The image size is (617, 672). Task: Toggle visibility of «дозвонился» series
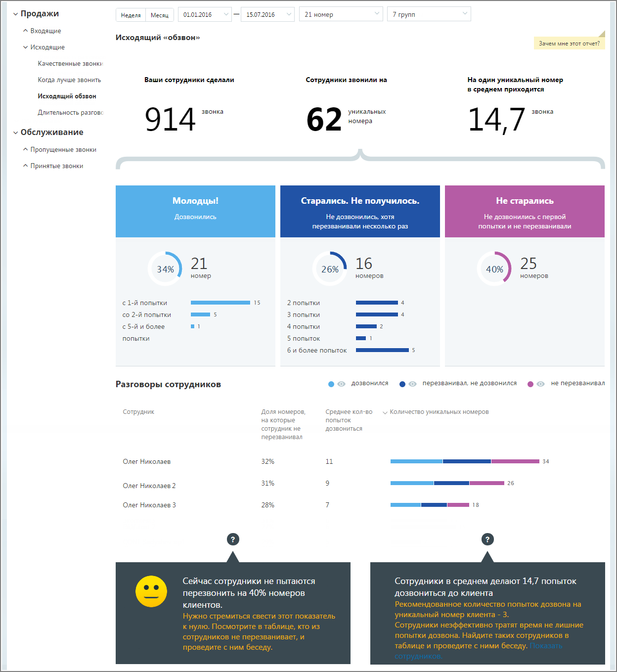[341, 384]
